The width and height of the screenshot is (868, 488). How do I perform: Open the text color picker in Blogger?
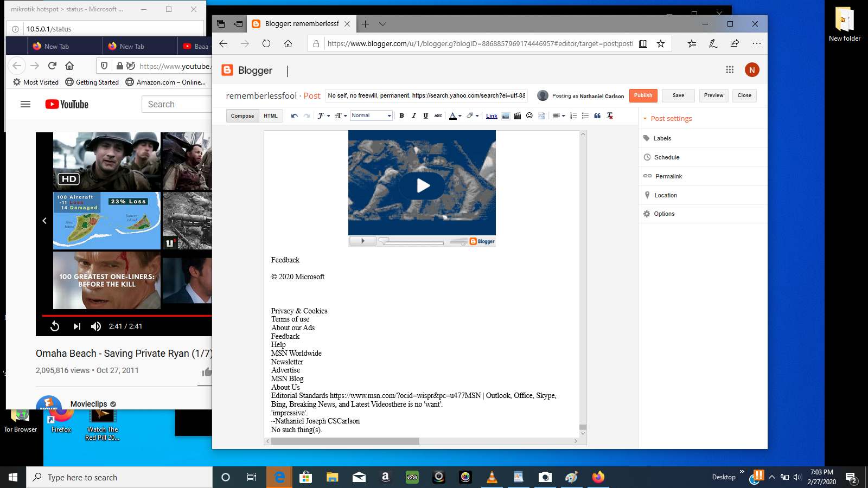point(455,115)
